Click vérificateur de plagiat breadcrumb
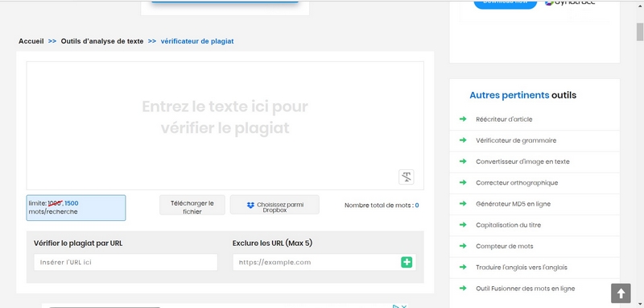Image resolution: width=644 pixels, height=308 pixels. pyautogui.click(x=197, y=41)
